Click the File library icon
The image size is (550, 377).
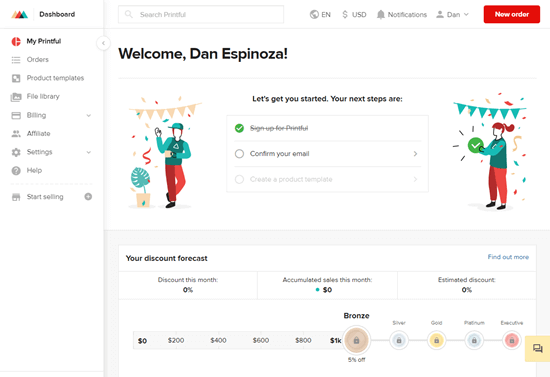coord(16,97)
